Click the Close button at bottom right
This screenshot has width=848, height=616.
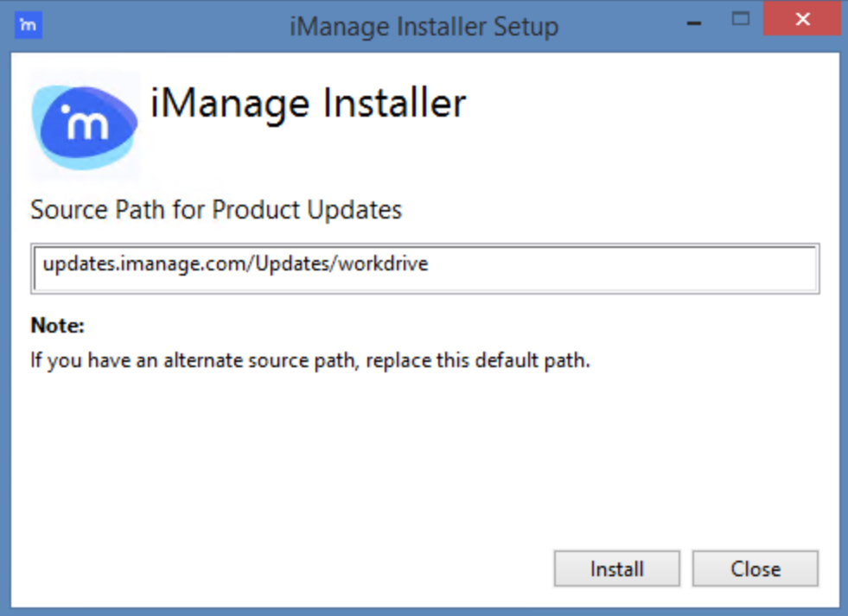[x=755, y=569]
